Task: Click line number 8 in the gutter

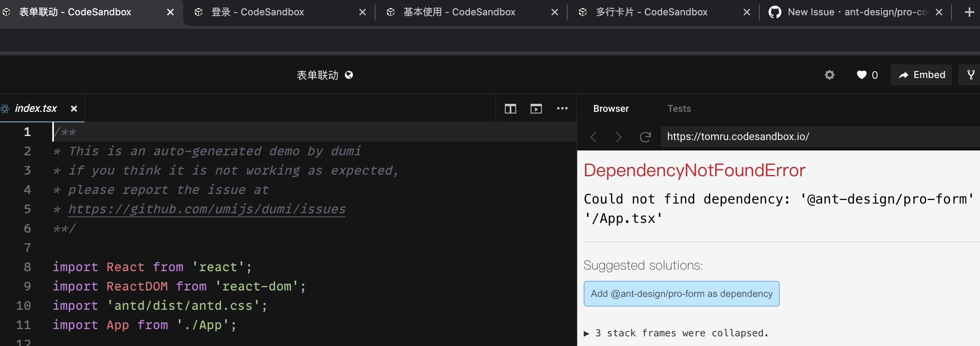Action: click(27, 267)
